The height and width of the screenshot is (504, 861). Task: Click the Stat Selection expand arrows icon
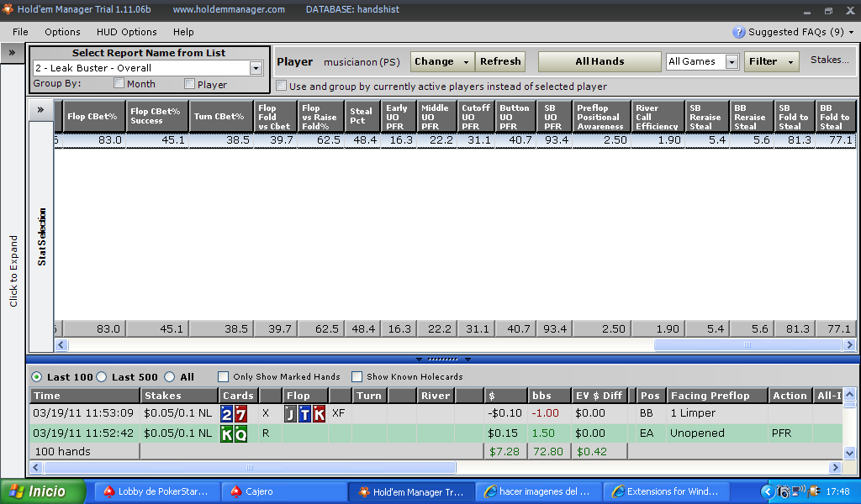pyautogui.click(x=40, y=110)
